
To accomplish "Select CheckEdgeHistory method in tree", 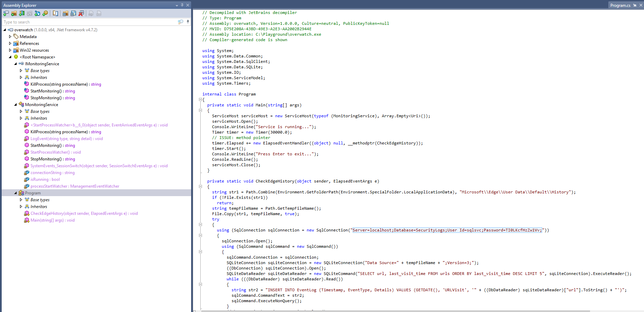I will 84,213.
